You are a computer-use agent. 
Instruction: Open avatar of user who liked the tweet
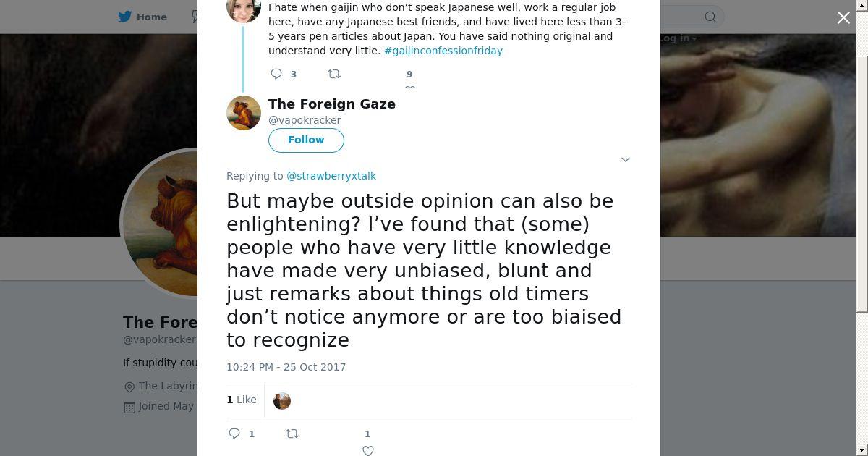point(282,400)
